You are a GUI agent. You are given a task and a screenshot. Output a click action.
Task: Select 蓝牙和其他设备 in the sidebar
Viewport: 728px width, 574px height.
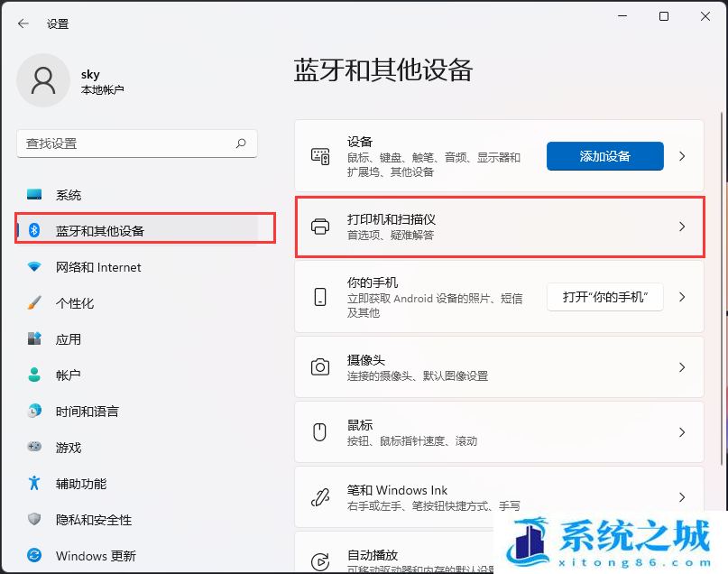137,230
